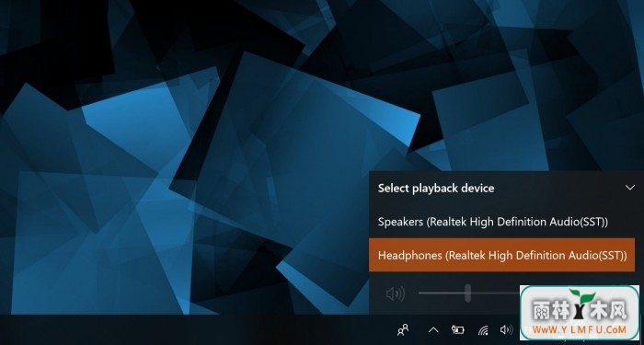Image resolution: width=644 pixels, height=345 pixels.
Task: Click the battery charging icon in the tray
Action: (x=458, y=329)
